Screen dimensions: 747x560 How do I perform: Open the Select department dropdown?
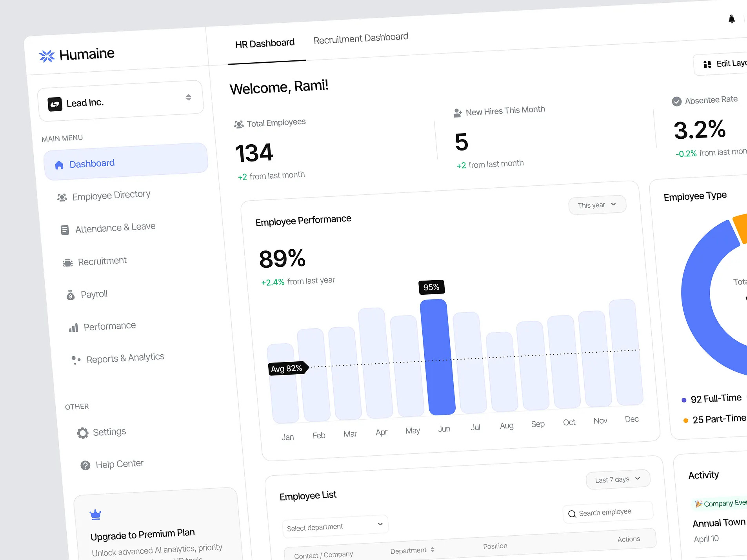[x=335, y=526]
